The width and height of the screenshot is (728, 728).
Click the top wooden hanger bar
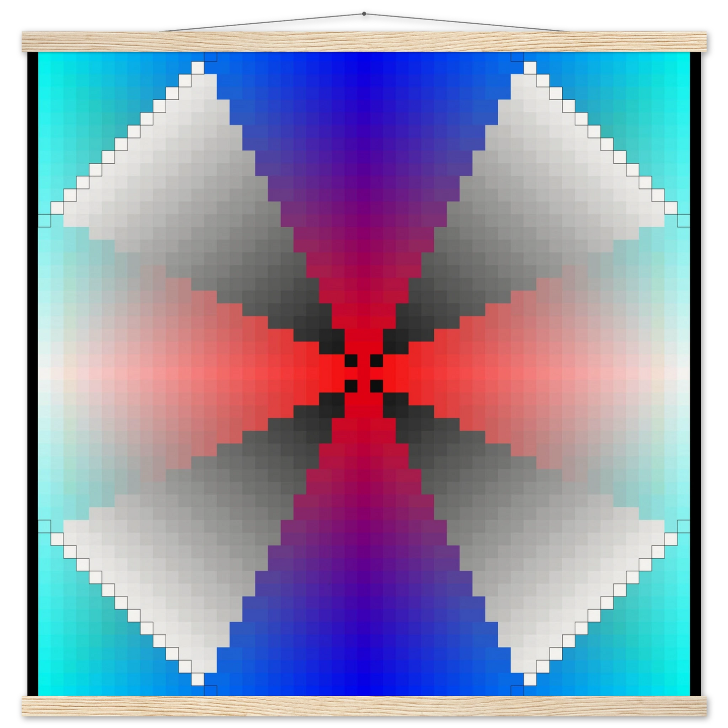(x=364, y=39)
